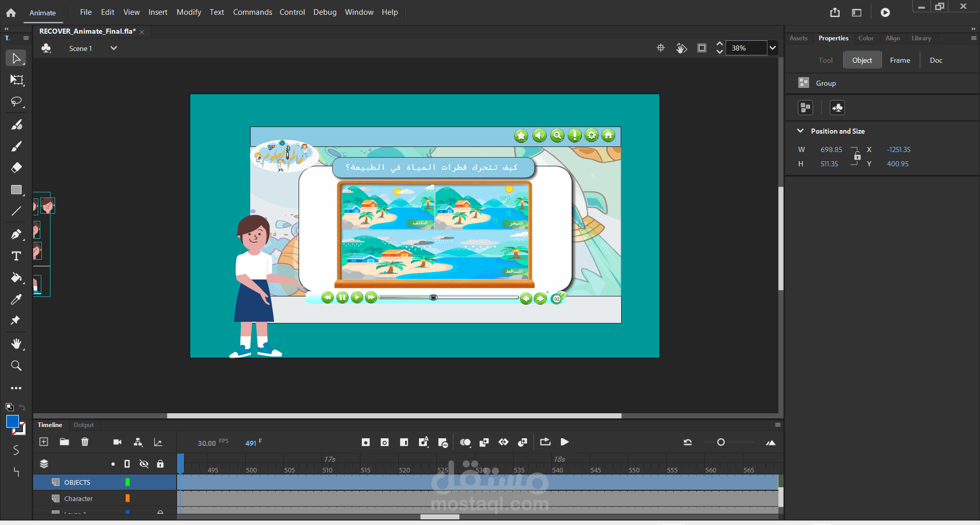Click the swap colors arrow icon
980x525 pixels.
[x=22, y=407]
